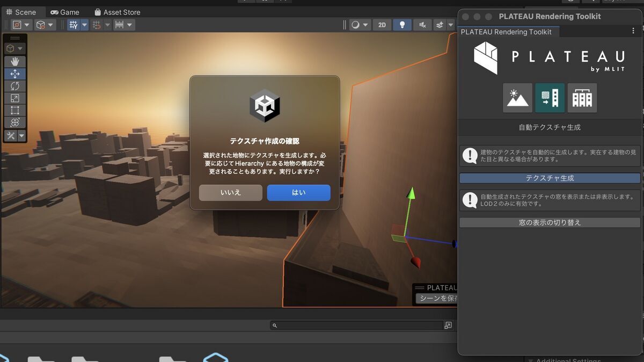The width and height of the screenshot is (644, 362).
Task: Confirm with the はい button
Action: coord(299,192)
